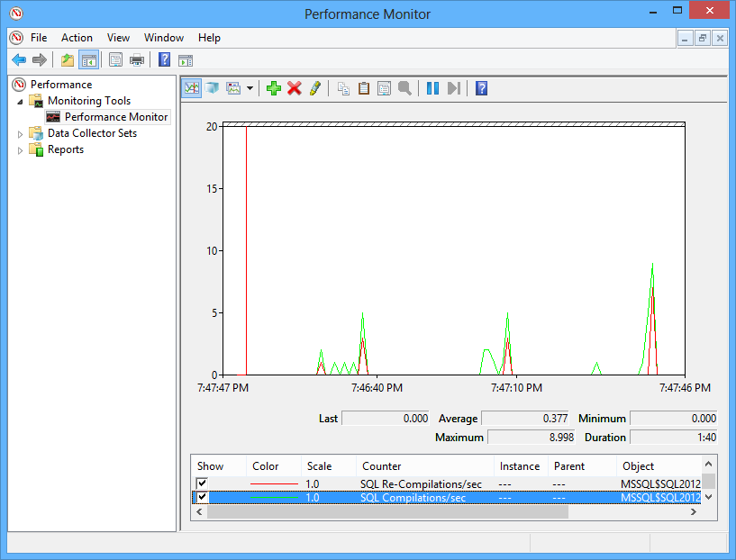The height and width of the screenshot is (560, 736).
Task: Delete selected counter with red X
Action: [x=294, y=88]
